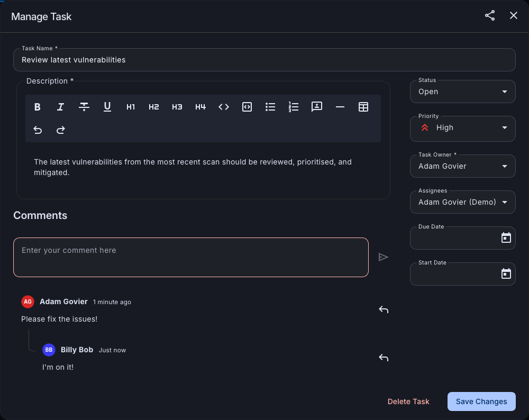
Task: Click the 'Billy Bob' comment author name
Action: point(77,350)
